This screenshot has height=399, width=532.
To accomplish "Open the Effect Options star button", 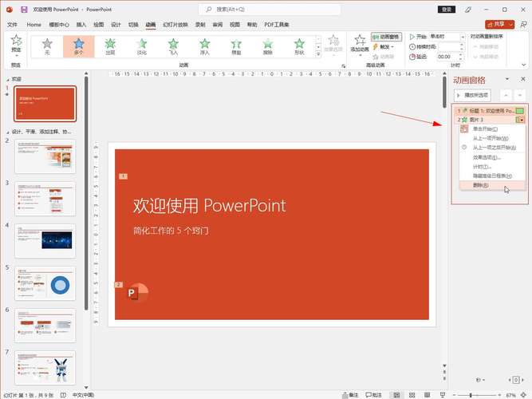I will click(x=333, y=41).
